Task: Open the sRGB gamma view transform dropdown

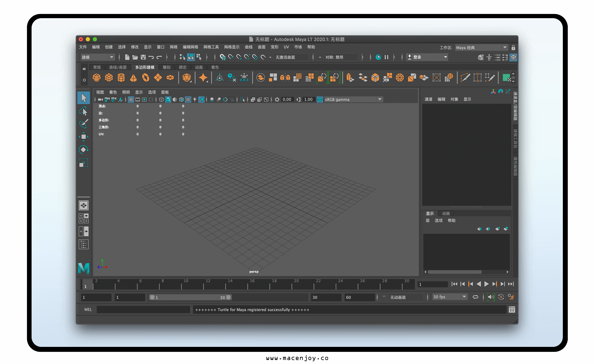Action: click(x=353, y=99)
